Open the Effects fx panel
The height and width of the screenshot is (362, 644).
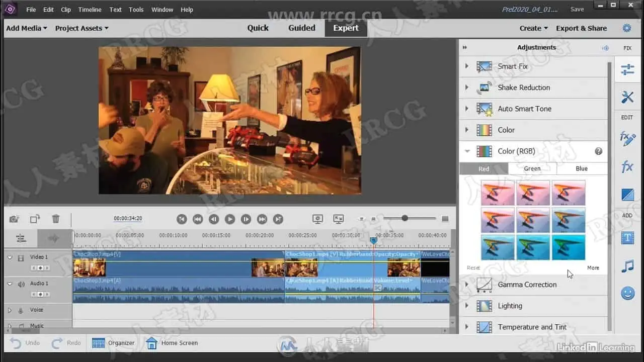627,166
